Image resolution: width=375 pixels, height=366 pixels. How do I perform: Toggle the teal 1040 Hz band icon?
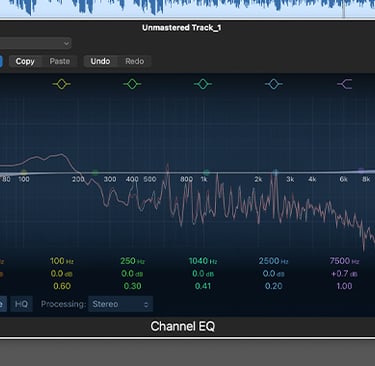(203, 84)
